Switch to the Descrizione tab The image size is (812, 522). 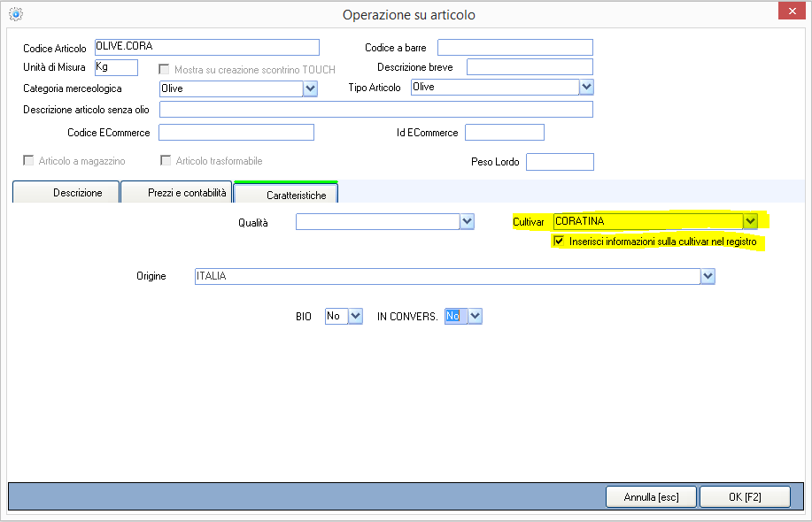coord(66,193)
